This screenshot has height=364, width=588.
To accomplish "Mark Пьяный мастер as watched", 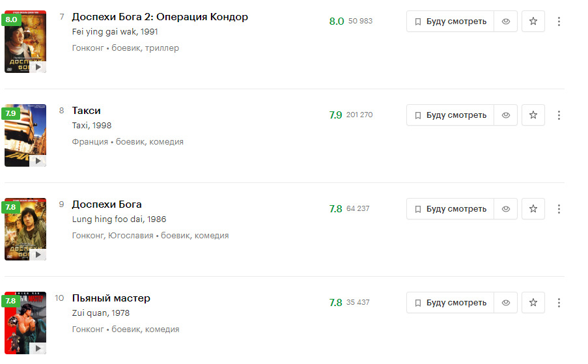I will 506,303.
